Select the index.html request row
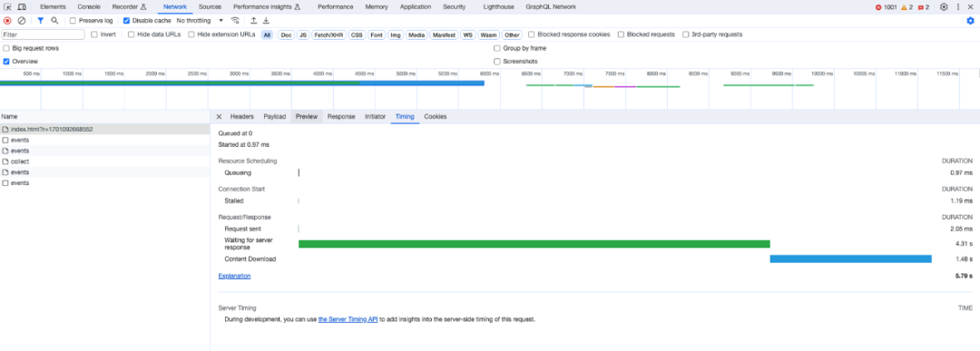The width and height of the screenshot is (980, 351). tap(105, 130)
